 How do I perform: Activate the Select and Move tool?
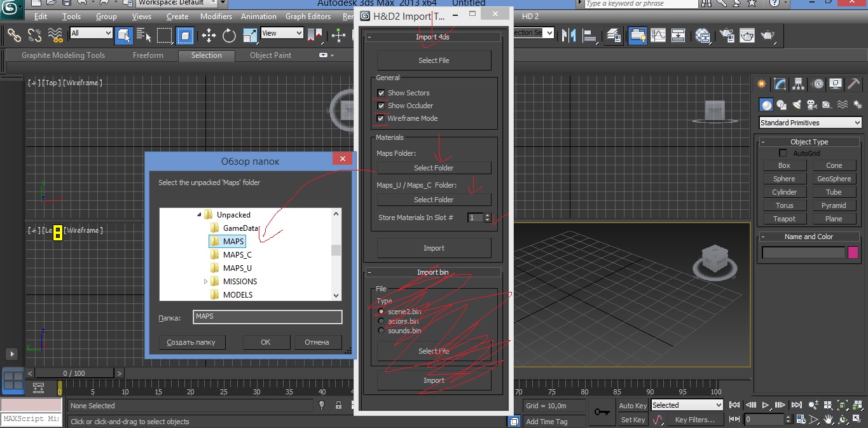[209, 36]
